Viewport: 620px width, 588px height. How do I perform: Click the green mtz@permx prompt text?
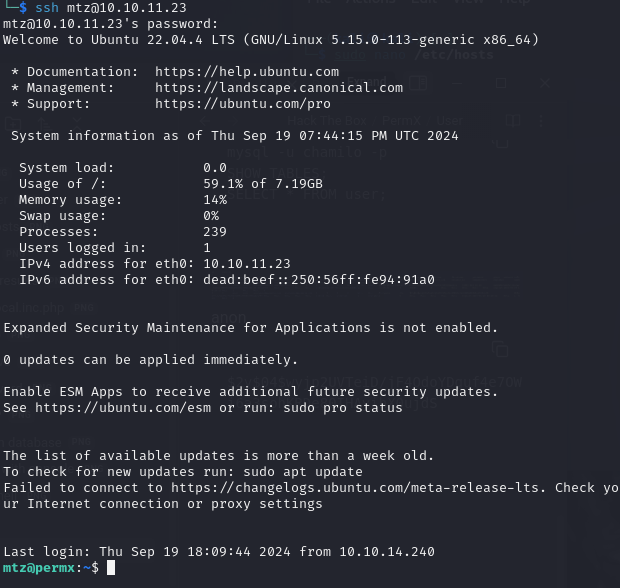pos(39,568)
